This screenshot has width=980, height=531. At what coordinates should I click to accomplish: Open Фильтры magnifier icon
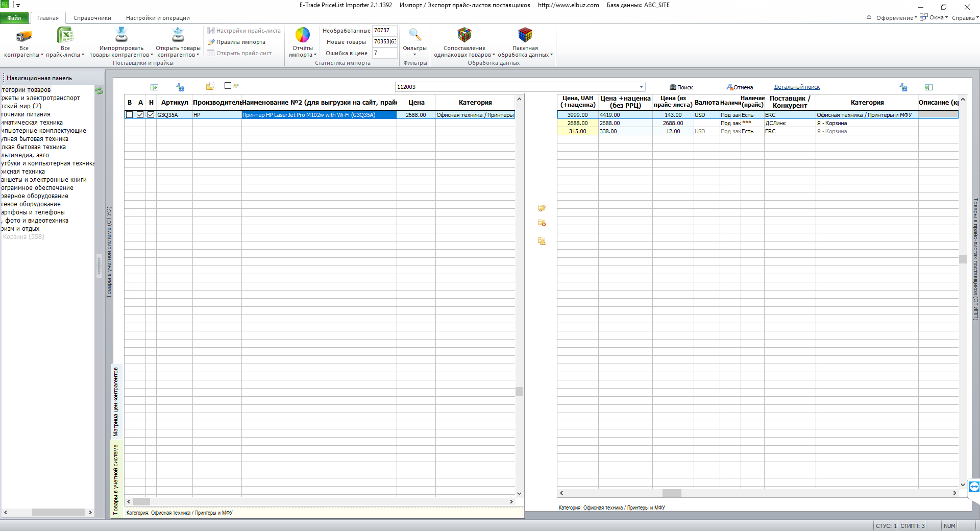(414, 35)
